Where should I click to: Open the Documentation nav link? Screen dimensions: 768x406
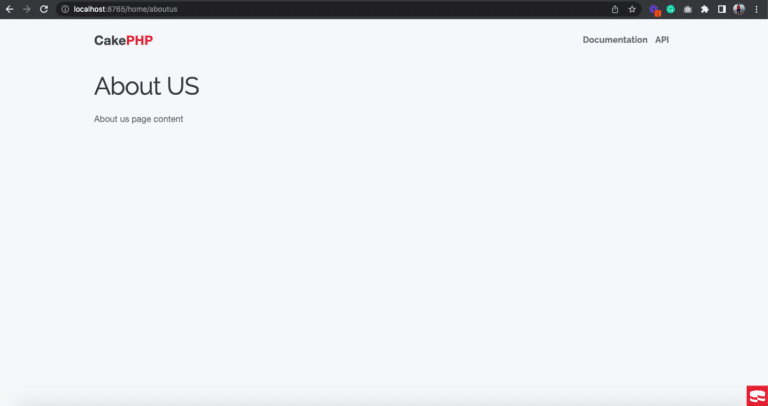(x=615, y=40)
